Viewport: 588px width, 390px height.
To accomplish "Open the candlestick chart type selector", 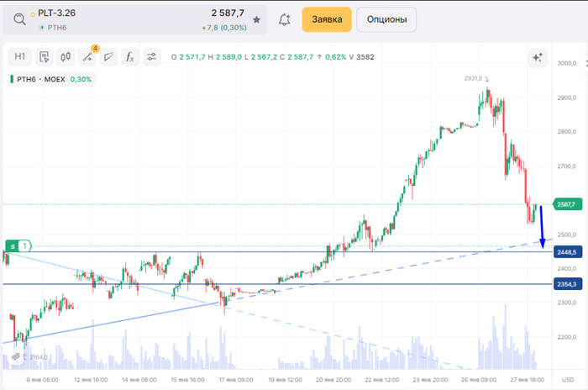I will coord(45,57).
